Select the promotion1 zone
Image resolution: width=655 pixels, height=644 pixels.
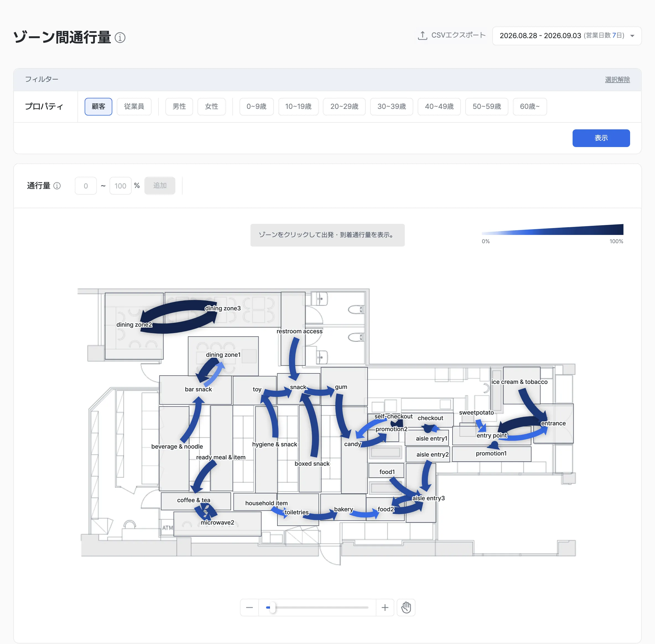(492, 454)
